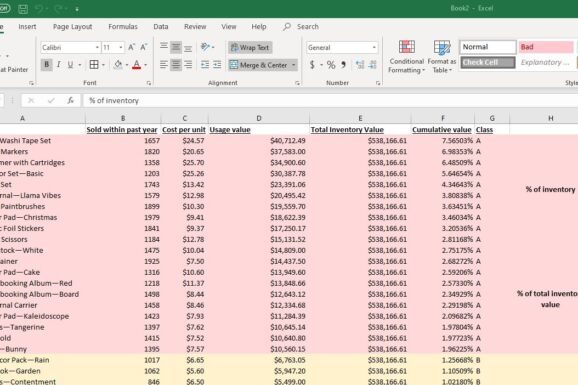Select Align Left icon
Screen dimensions: 578x385
coord(164,65)
